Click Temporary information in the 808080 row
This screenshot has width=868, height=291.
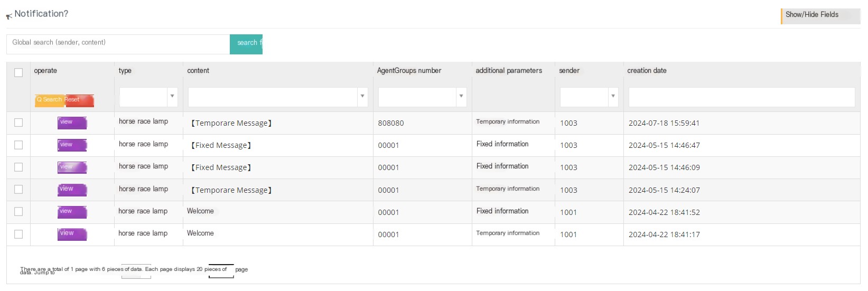click(508, 121)
